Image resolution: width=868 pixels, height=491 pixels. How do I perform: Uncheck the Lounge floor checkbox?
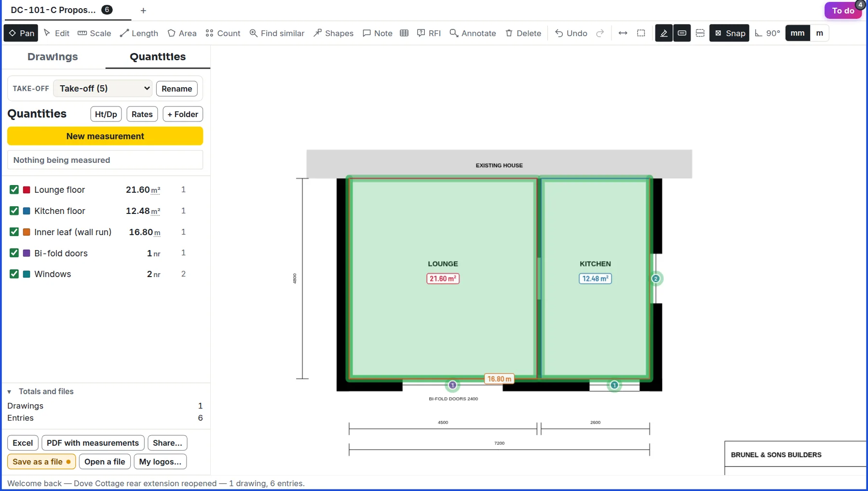(x=14, y=190)
